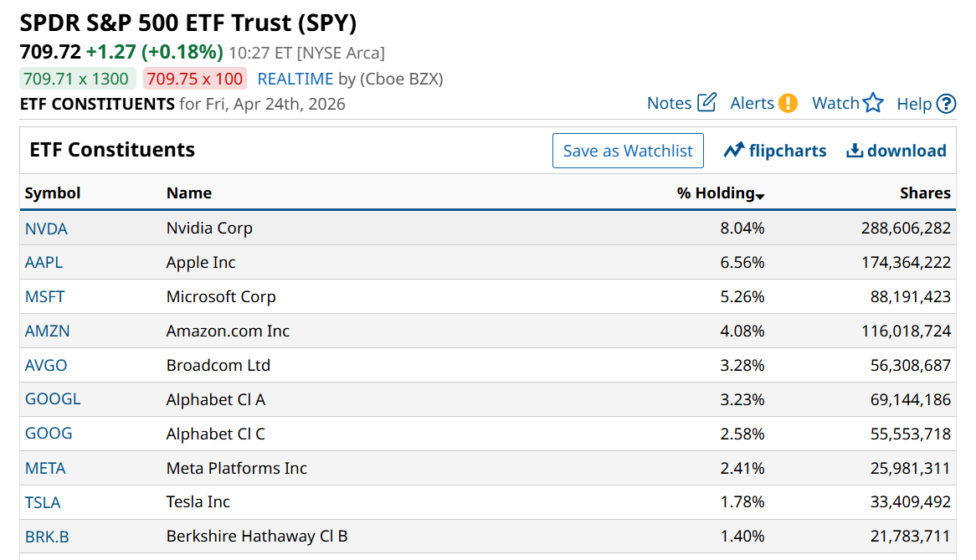This screenshot has height=560, width=976.
Task: Open flipcharts via the chart icon
Action: coord(734,151)
